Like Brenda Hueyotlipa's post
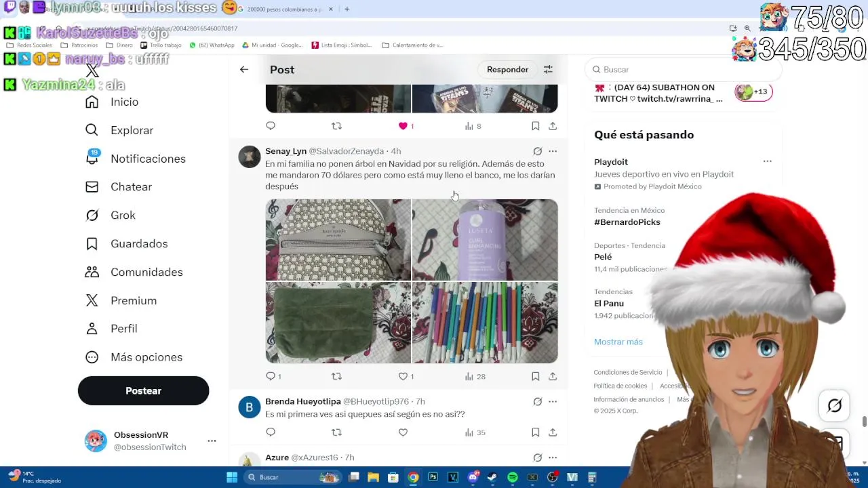 (x=403, y=432)
